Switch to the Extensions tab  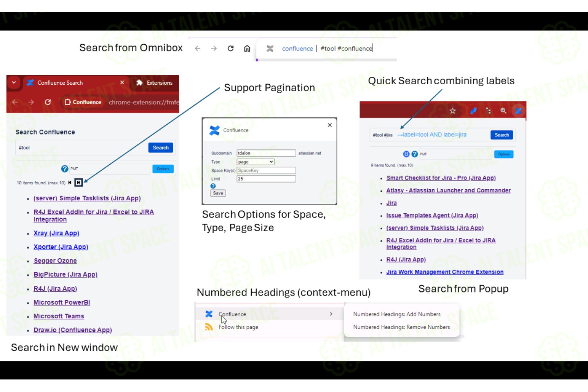pos(154,83)
